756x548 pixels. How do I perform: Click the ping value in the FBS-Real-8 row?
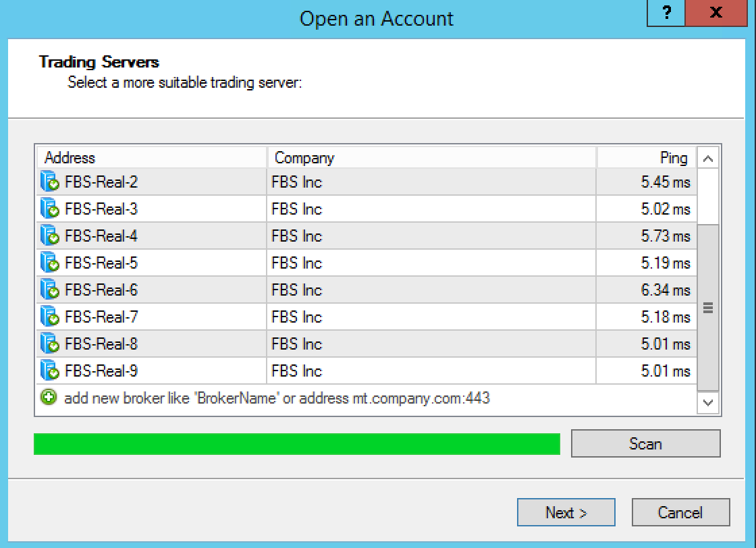pyautogui.click(x=666, y=344)
